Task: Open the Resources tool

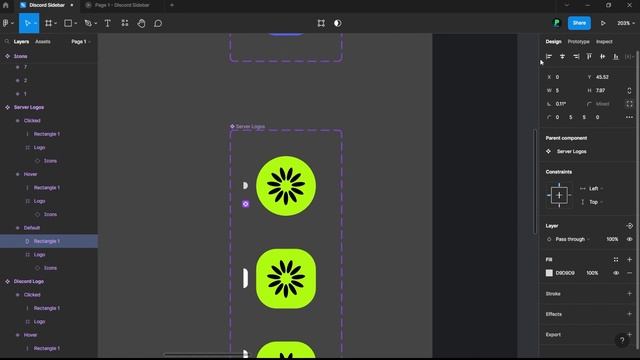Action: [x=125, y=23]
